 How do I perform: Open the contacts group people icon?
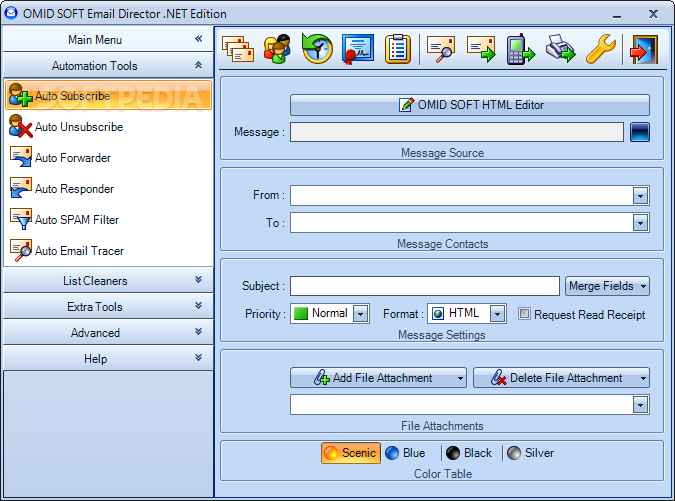[x=277, y=49]
